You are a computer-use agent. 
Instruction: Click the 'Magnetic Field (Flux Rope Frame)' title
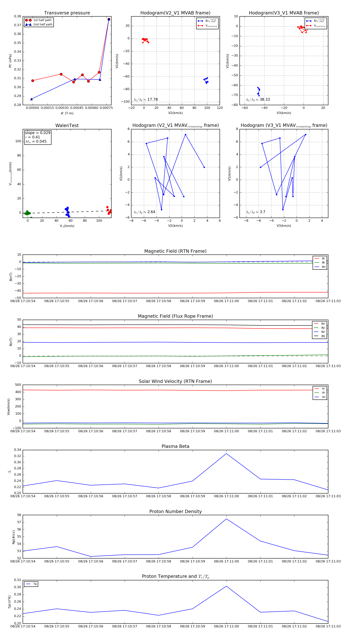click(175, 316)
